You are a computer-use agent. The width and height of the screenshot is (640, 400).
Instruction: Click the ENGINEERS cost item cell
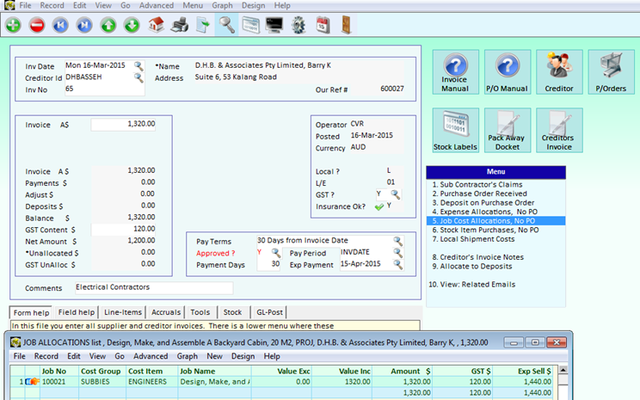pyautogui.click(x=152, y=382)
